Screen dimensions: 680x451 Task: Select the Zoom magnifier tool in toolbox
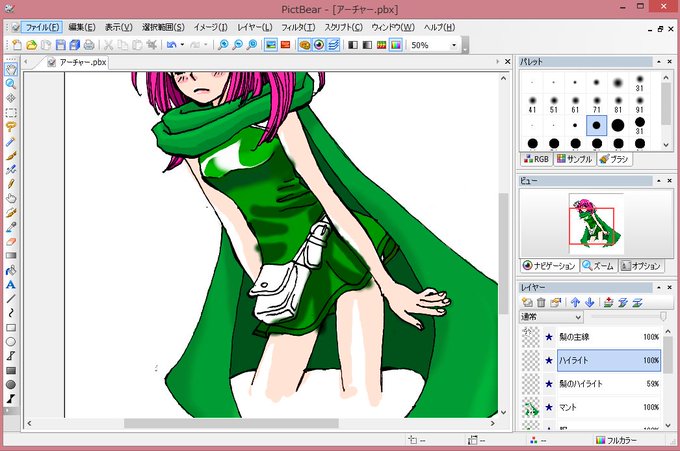click(11, 84)
